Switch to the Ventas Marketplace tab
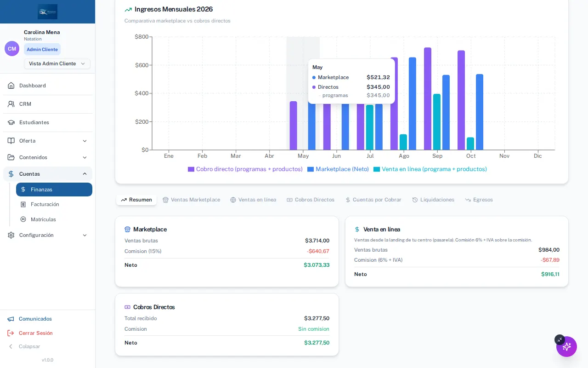 [x=191, y=200]
